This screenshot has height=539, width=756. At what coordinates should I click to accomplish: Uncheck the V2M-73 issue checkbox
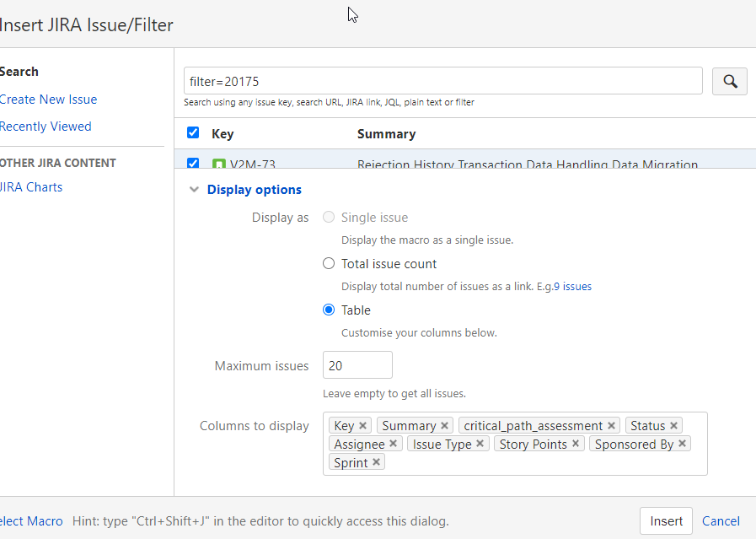(193, 163)
